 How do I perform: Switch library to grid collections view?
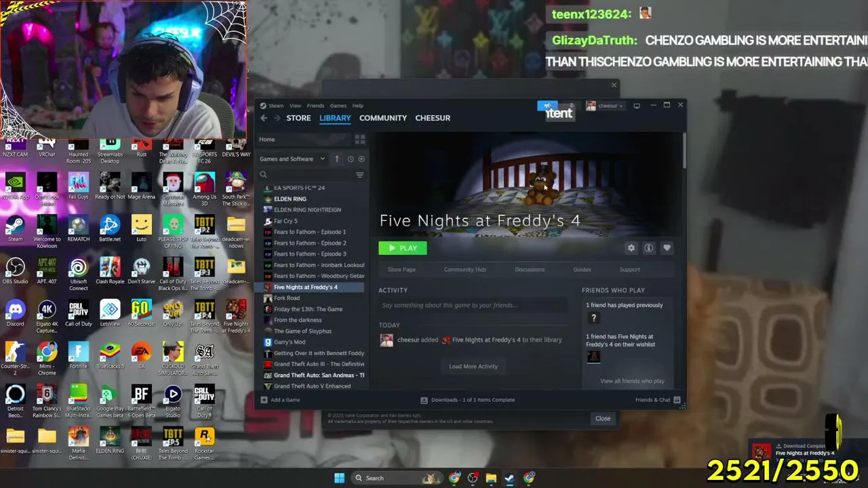(x=360, y=139)
